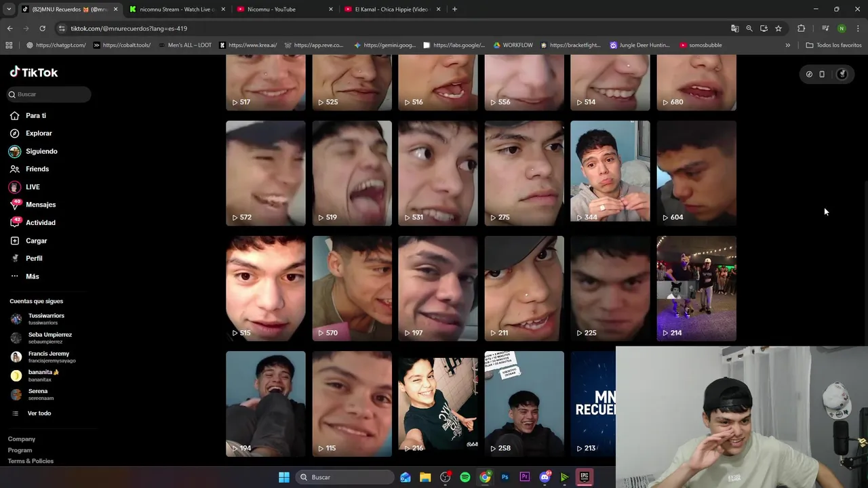Open a new browser tab
This screenshot has width=868, height=488.
(454, 9)
